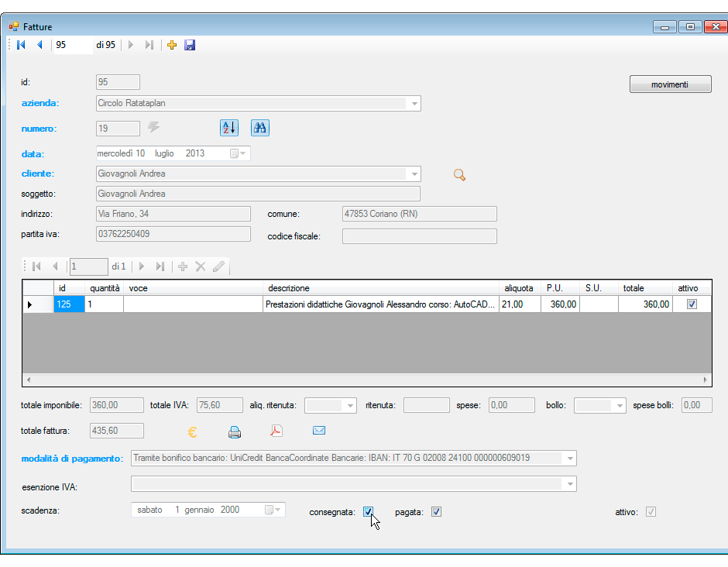Click the row selector arrow of row 125
Image resolution: width=728 pixels, height=567 pixels.
[38, 304]
